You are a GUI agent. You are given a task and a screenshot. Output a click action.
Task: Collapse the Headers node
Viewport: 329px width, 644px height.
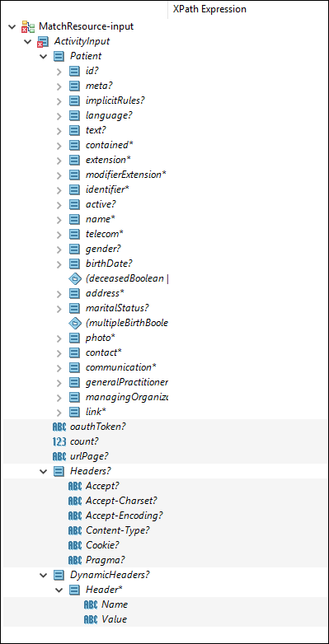pyautogui.click(x=43, y=472)
